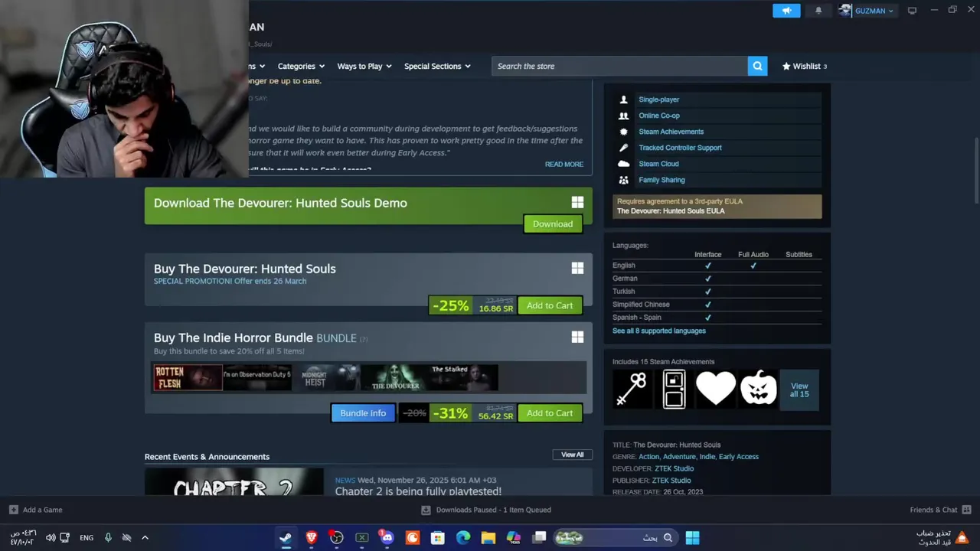Open the pumpkin achievement icon
This screenshot has width=980, height=551.
(758, 389)
